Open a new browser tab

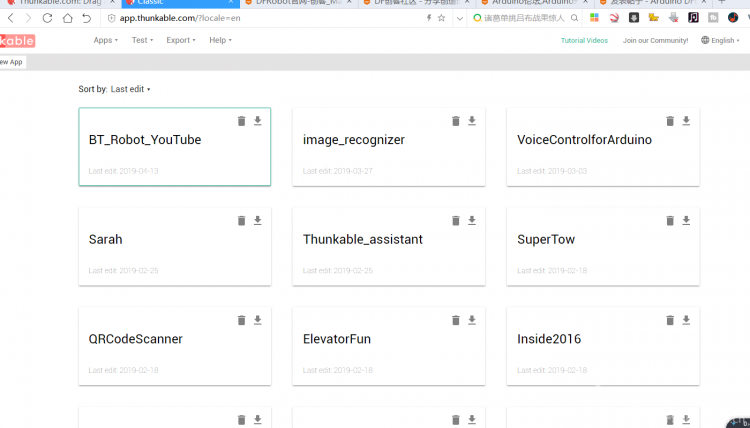722,2
